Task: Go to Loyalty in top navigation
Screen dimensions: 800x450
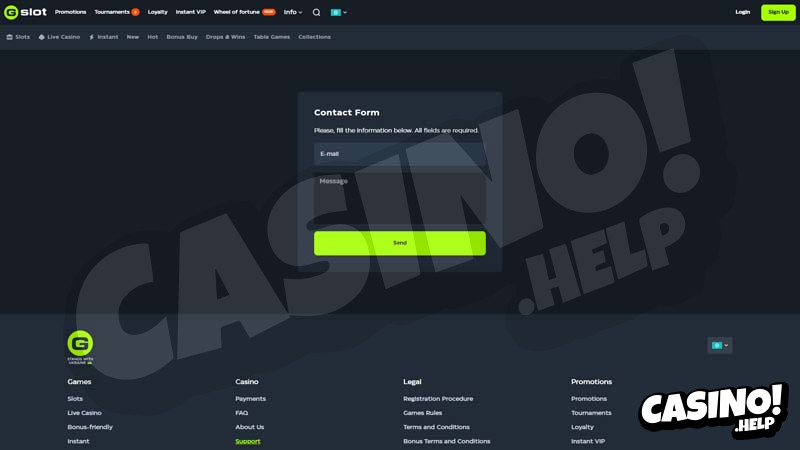Action: [158, 12]
